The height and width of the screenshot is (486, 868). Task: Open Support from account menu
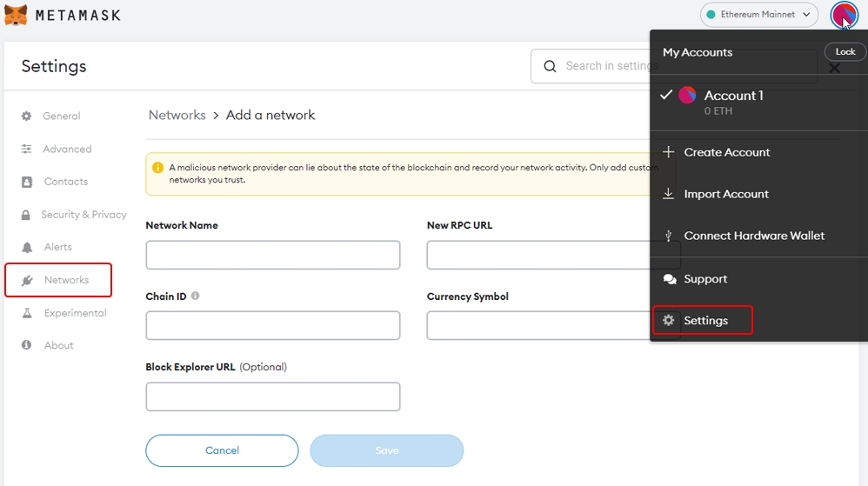point(704,279)
